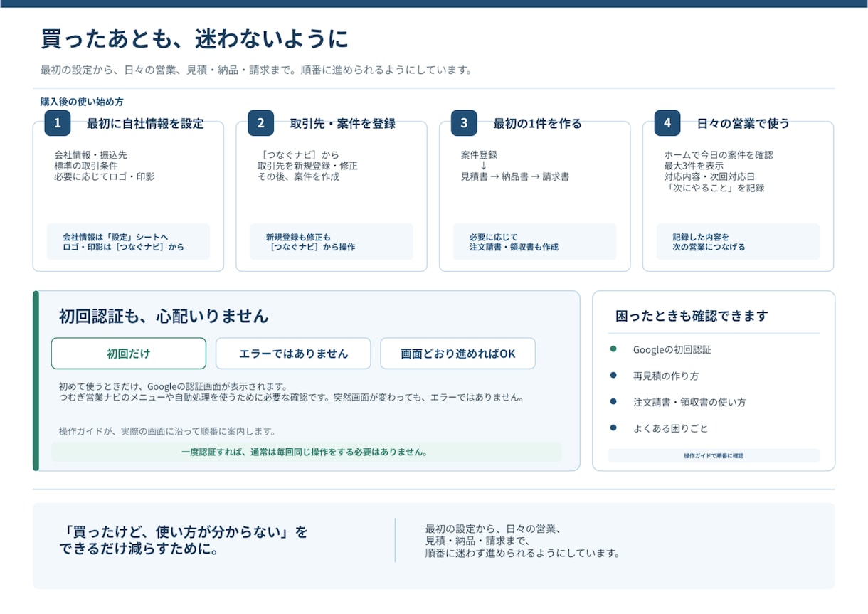This screenshot has height=614, width=868.
Task: Click the text 操作ガイドが、実際の画面に沿って
Action: (167, 431)
